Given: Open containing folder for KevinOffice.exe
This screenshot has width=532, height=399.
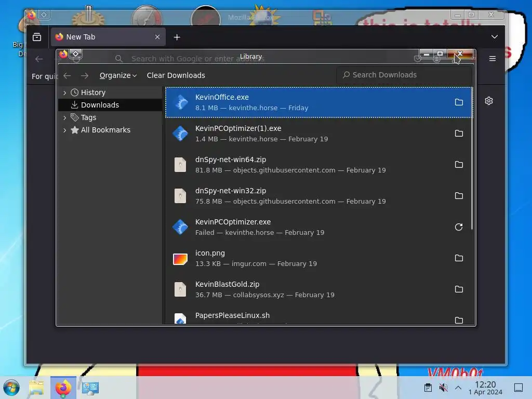Looking at the screenshot, I should tap(459, 102).
